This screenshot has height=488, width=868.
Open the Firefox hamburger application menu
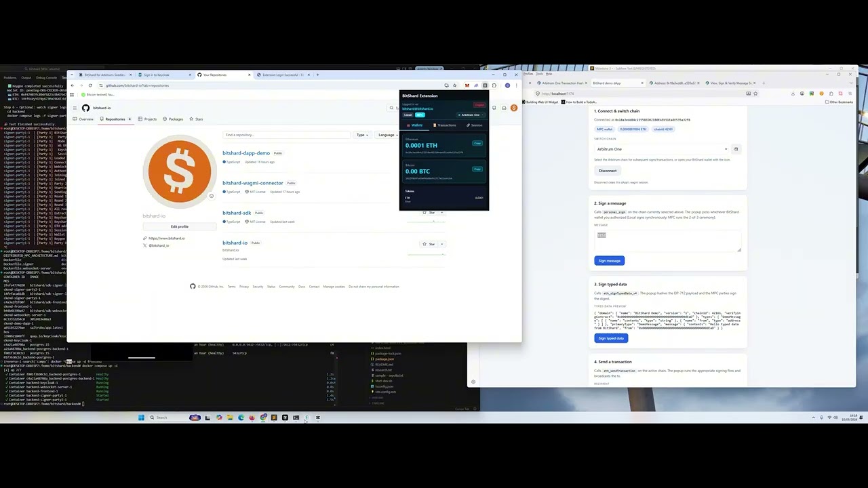[x=850, y=94]
